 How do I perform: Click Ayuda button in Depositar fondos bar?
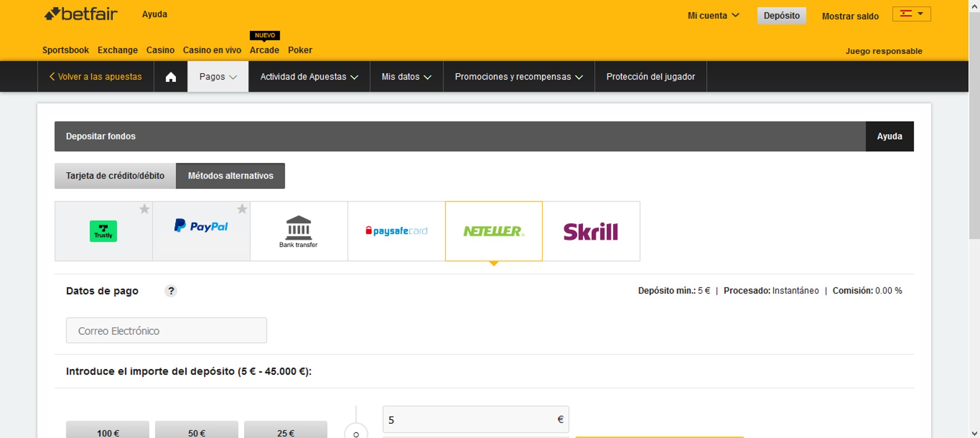coord(890,136)
